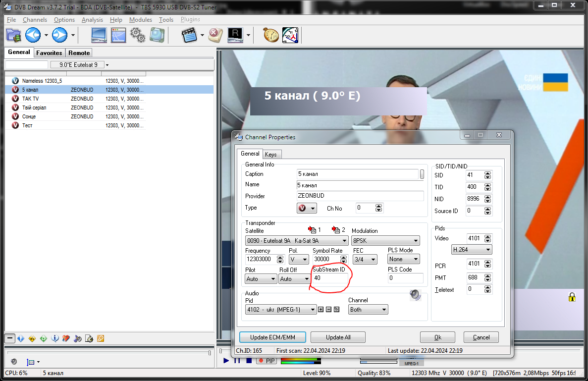Click the yellow diamond icon under channel list
Viewport: 588px width, 381px height.
pos(32,338)
